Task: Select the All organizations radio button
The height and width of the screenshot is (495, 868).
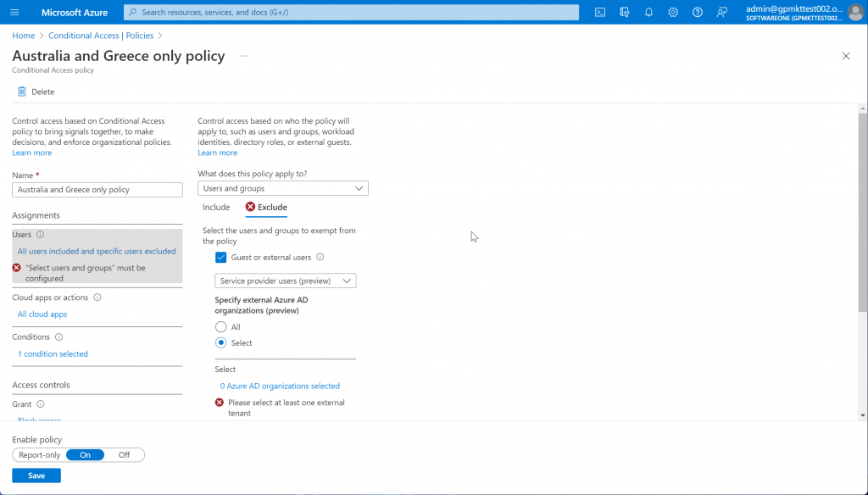Action: coord(221,326)
